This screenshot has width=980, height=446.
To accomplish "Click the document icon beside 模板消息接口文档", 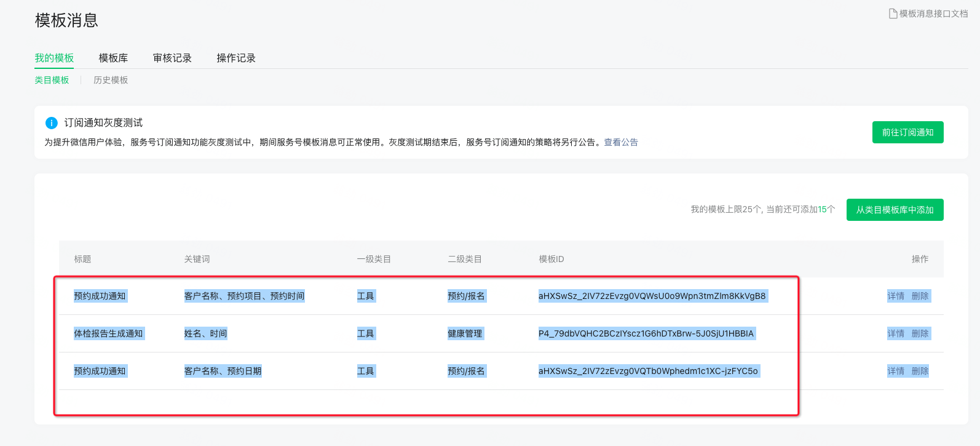I will click(x=893, y=14).
